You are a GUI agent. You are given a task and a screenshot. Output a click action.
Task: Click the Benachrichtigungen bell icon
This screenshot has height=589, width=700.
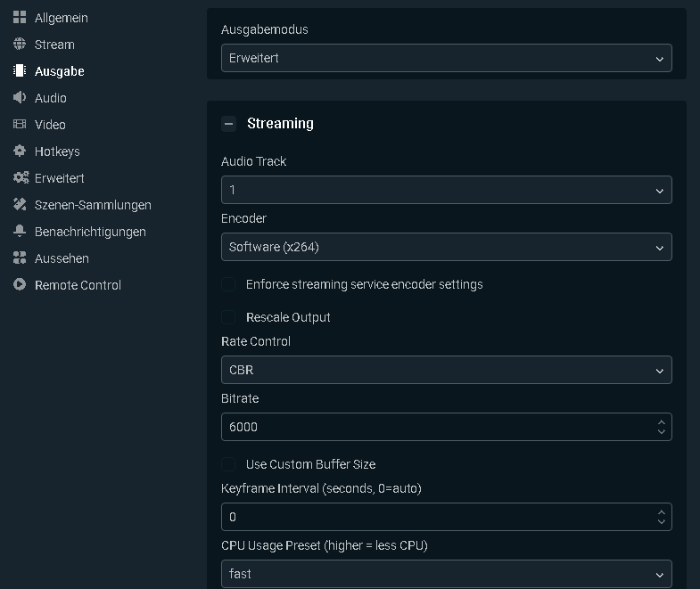(20, 232)
